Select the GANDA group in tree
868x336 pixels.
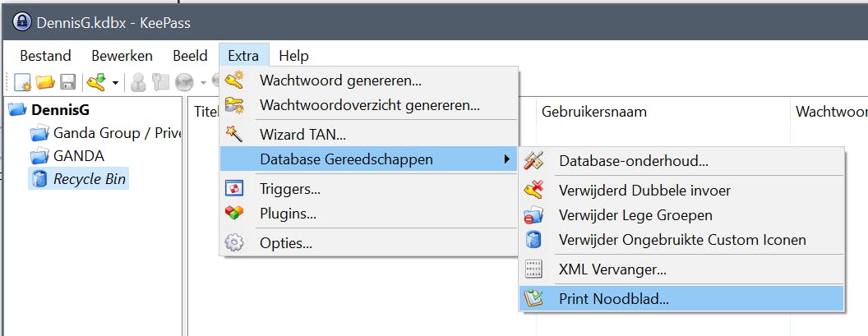(78, 155)
